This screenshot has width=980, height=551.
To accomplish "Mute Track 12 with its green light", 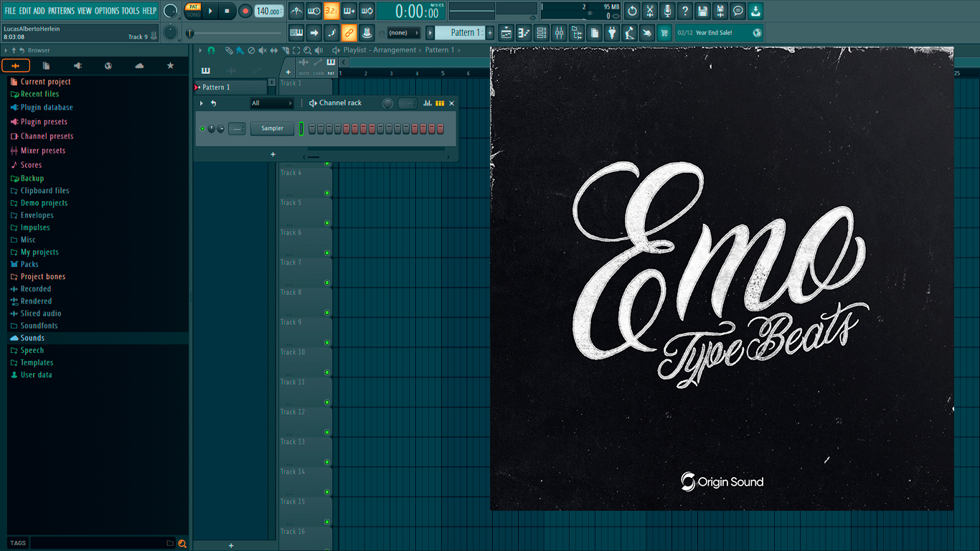I will [x=327, y=433].
